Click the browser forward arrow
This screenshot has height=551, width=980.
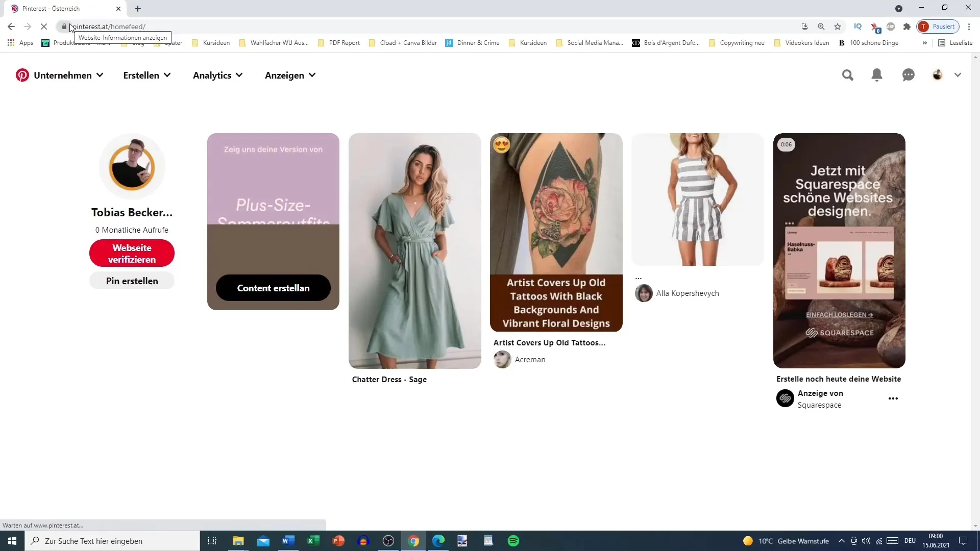tap(28, 27)
